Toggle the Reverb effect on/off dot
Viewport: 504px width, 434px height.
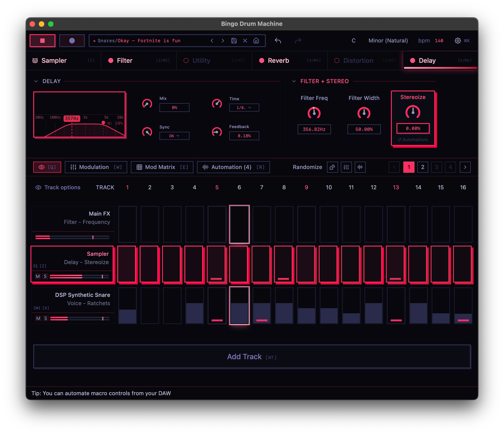point(262,60)
